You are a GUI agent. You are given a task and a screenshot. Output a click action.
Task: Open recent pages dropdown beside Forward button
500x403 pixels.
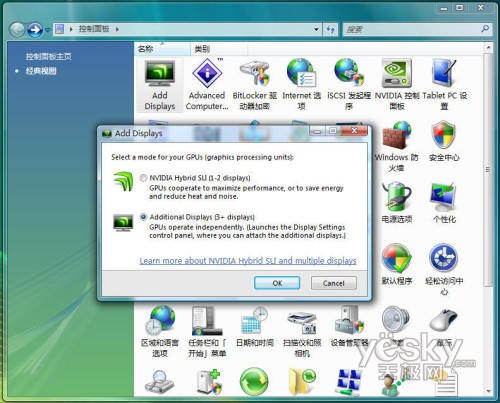tap(47, 30)
